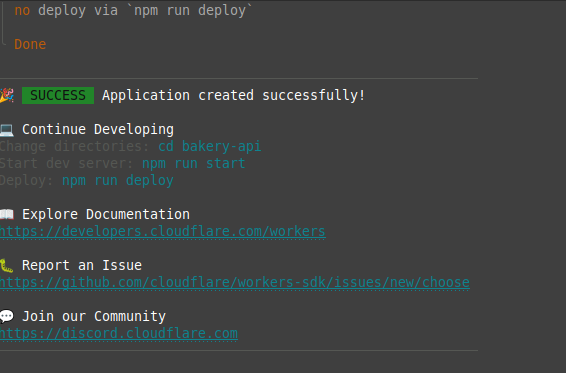Image resolution: width=566 pixels, height=373 pixels.
Task: Click the green SUCCESS badge
Action: click(58, 95)
